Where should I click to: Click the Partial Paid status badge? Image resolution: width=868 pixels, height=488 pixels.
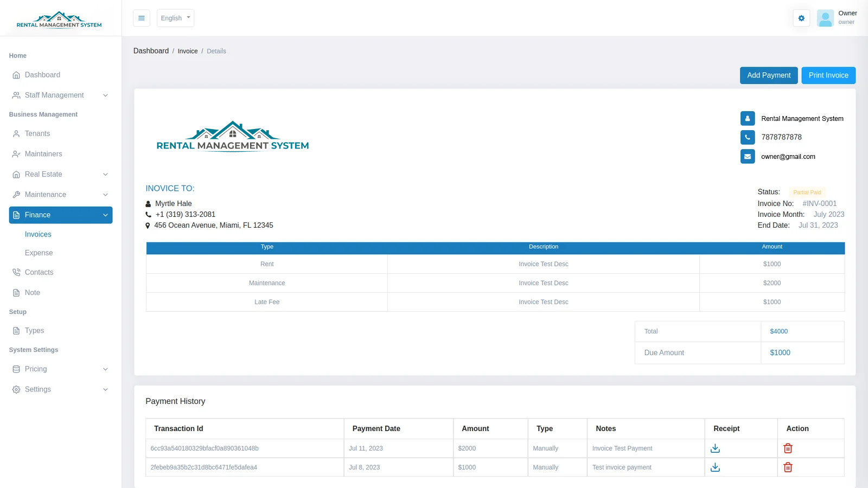pyautogui.click(x=807, y=192)
